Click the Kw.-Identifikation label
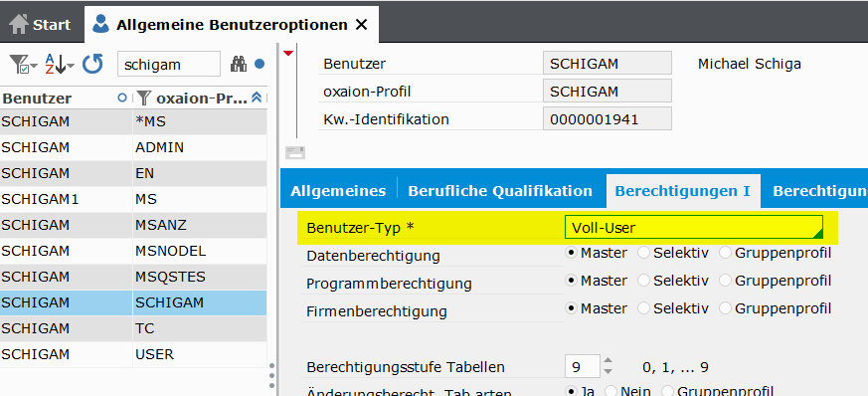The width and height of the screenshot is (868, 396). click(387, 119)
